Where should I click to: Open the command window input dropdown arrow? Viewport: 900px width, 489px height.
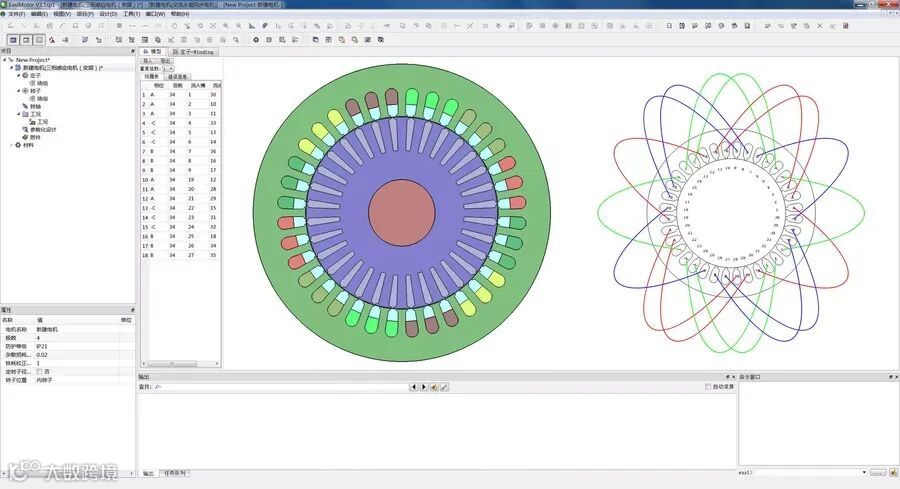coord(864,472)
